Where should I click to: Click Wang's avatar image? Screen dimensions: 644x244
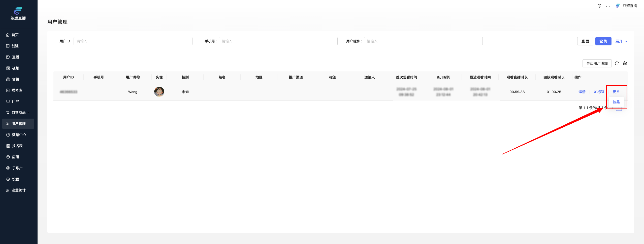[x=159, y=92]
